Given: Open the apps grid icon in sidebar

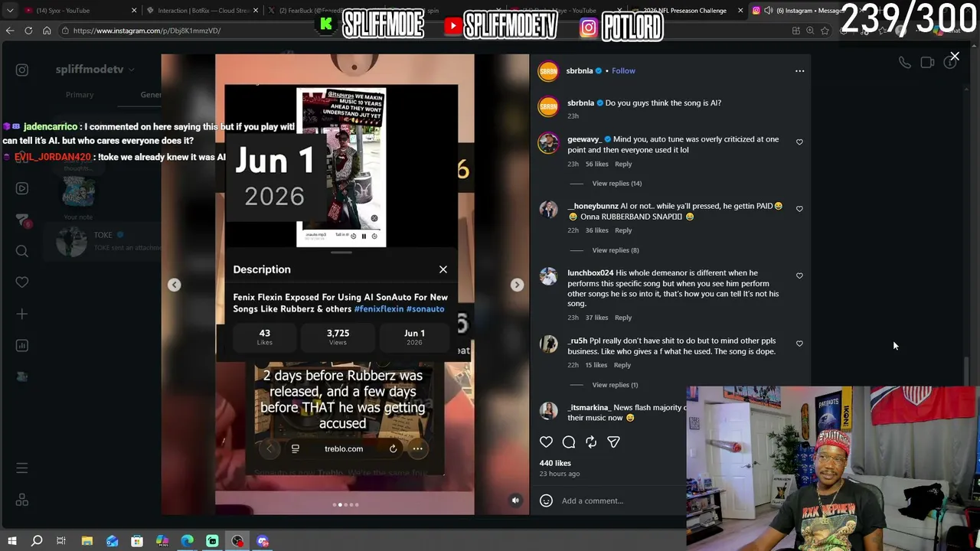Looking at the screenshot, I should [22, 500].
